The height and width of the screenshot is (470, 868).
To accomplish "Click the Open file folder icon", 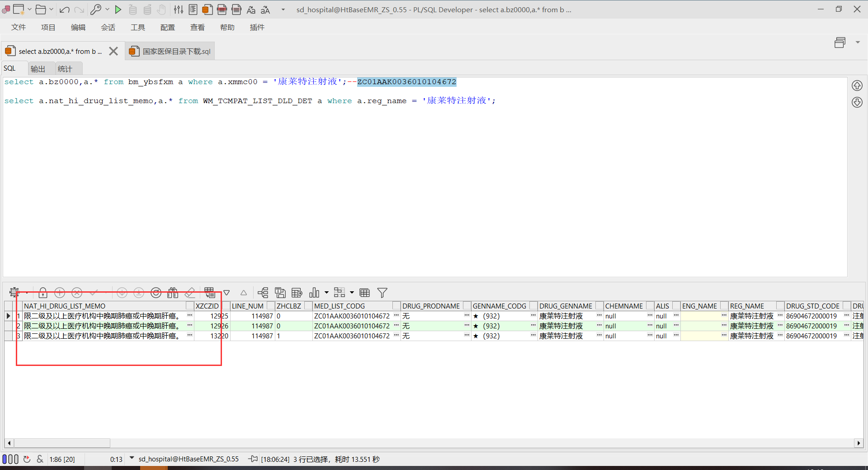I will [41, 9].
